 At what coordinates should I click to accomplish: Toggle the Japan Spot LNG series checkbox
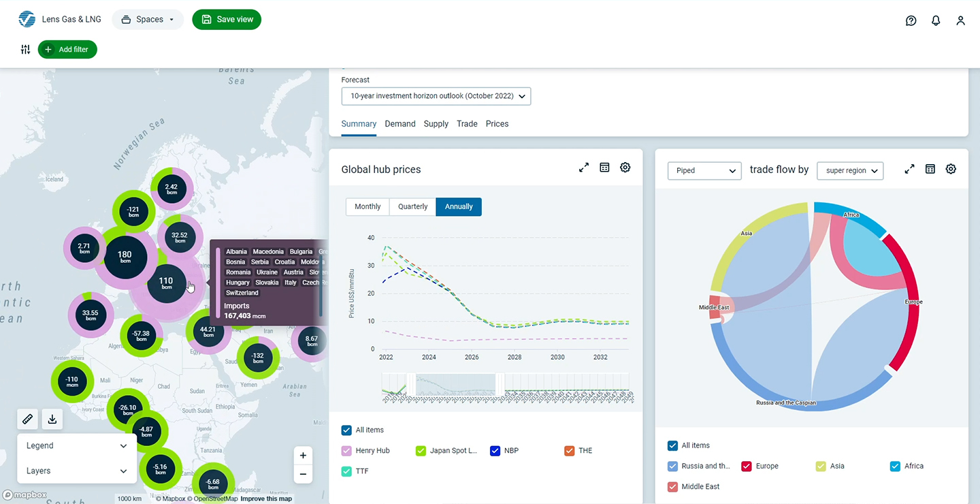(421, 450)
